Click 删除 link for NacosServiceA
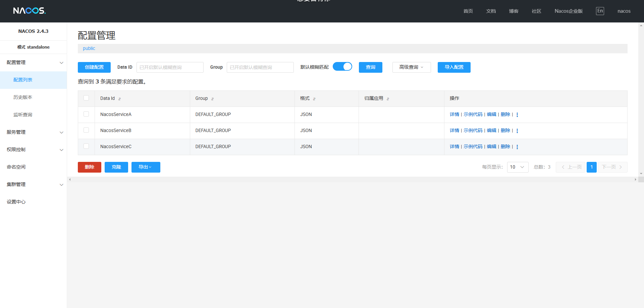The height and width of the screenshot is (308, 644). click(505, 115)
